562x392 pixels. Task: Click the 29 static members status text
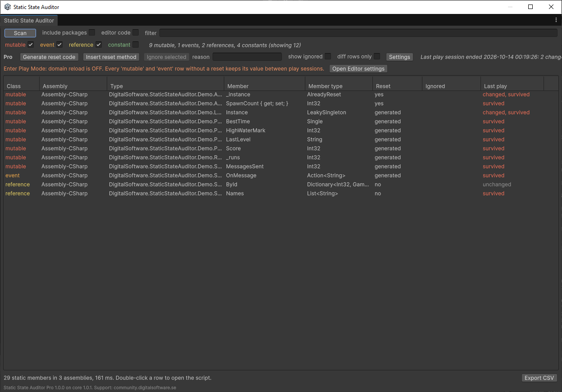tap(107, 378)
